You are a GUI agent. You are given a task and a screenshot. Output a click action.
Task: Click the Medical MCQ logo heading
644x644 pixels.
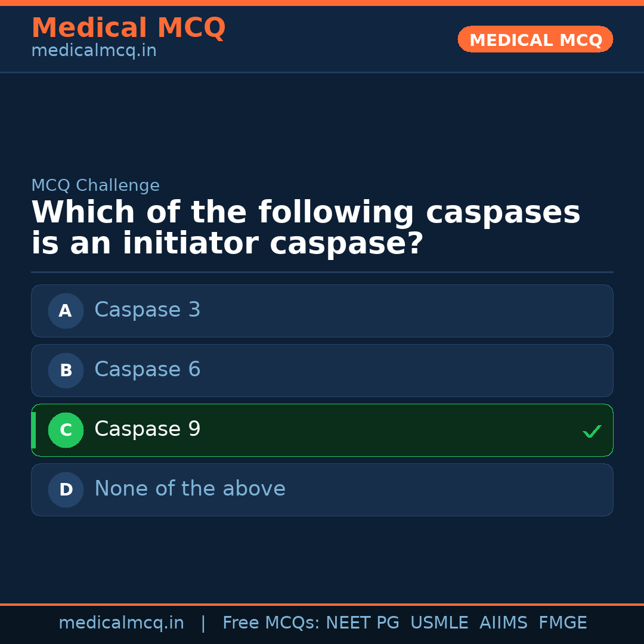128,28
